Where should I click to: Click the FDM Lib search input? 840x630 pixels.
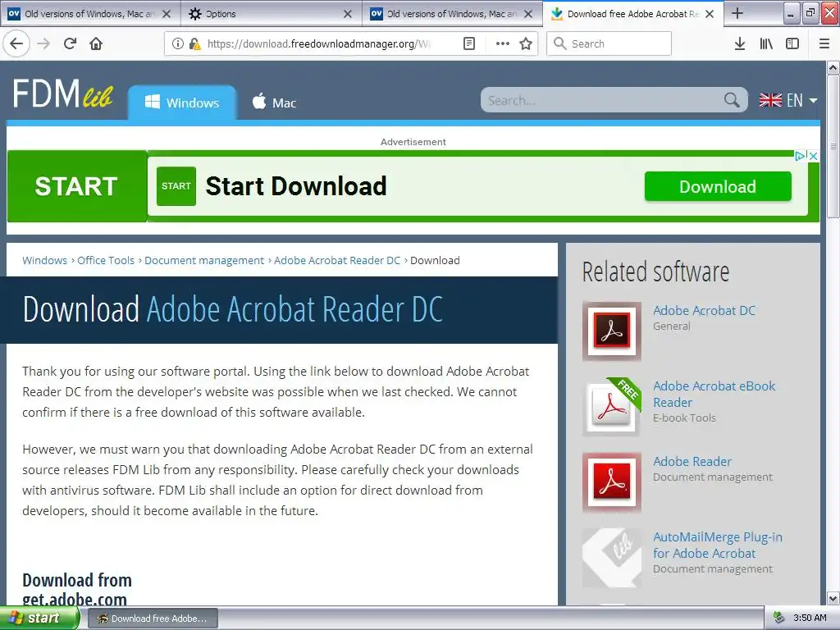603,100
